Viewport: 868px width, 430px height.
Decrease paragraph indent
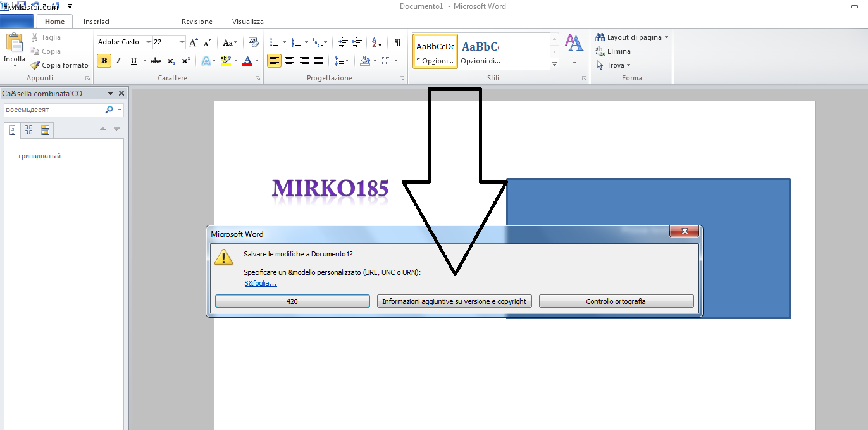(x=344, y=42)
